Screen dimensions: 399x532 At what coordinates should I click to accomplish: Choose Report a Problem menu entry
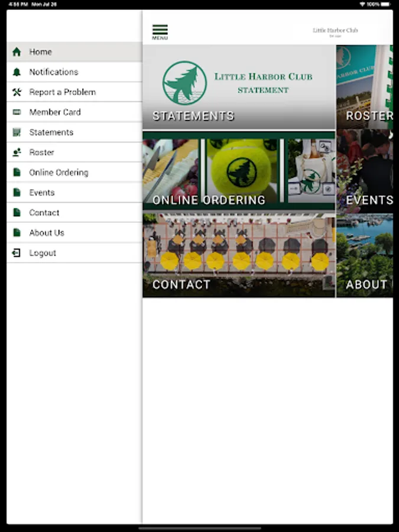(74, 92)
